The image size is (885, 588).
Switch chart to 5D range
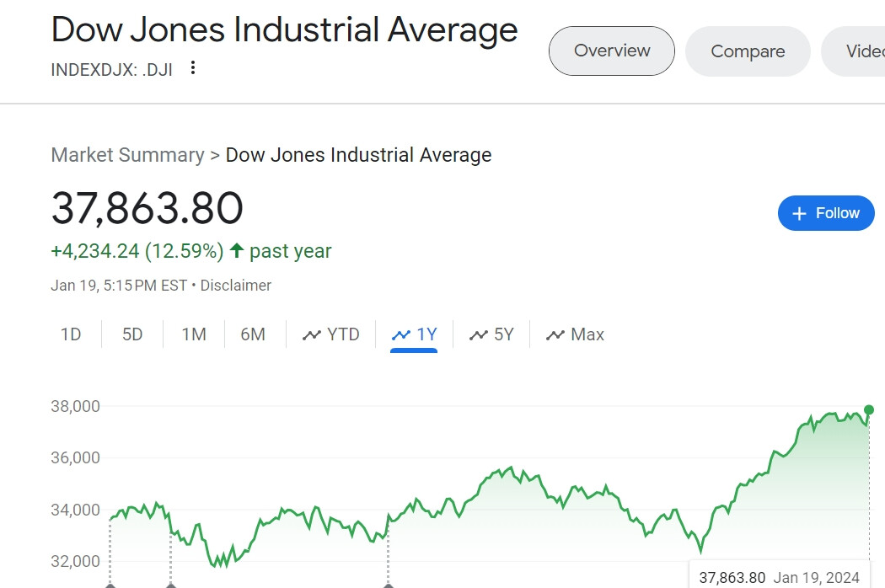132,334
